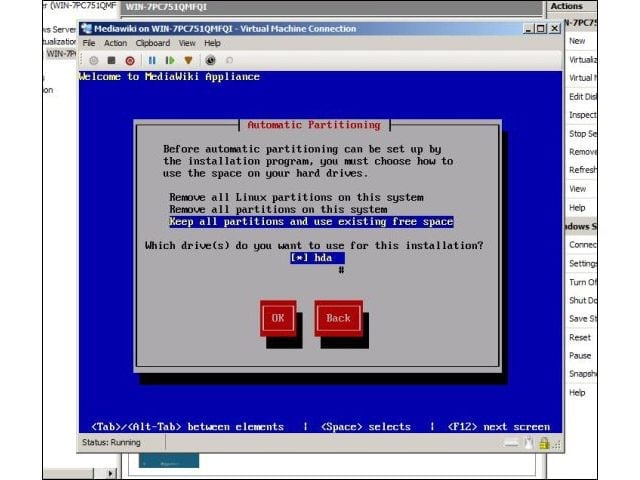This screenshot has height=480, width=640.
Task: Select 'Remove all partitions on this system'
Action: (278, 209)
